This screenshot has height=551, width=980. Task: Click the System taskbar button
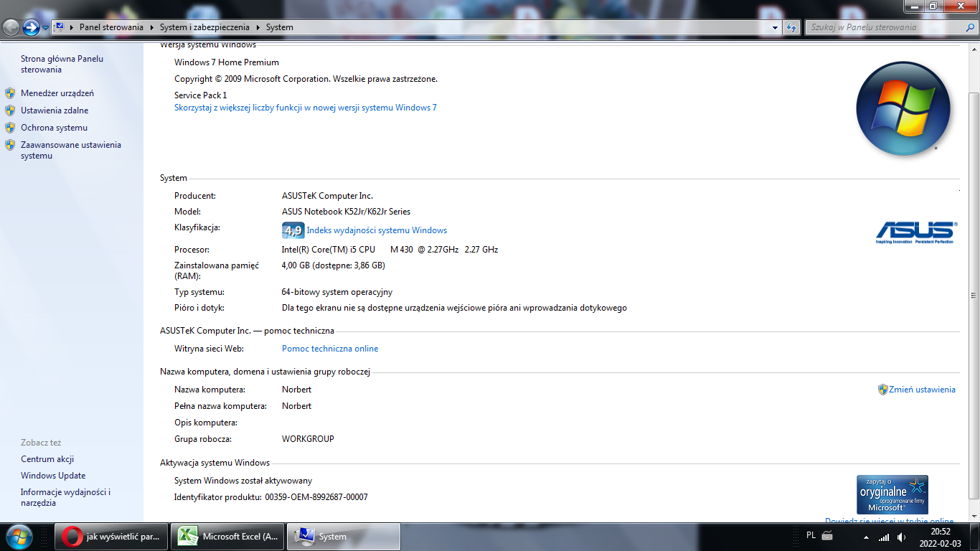tap(344, 537)
